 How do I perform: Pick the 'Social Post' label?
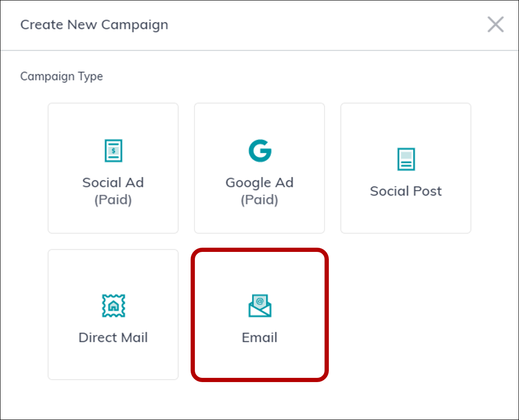406,191
